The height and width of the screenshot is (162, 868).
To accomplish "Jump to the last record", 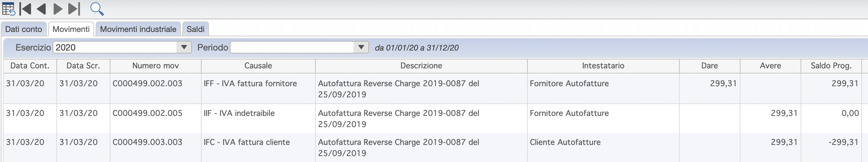I will (74, 9).
